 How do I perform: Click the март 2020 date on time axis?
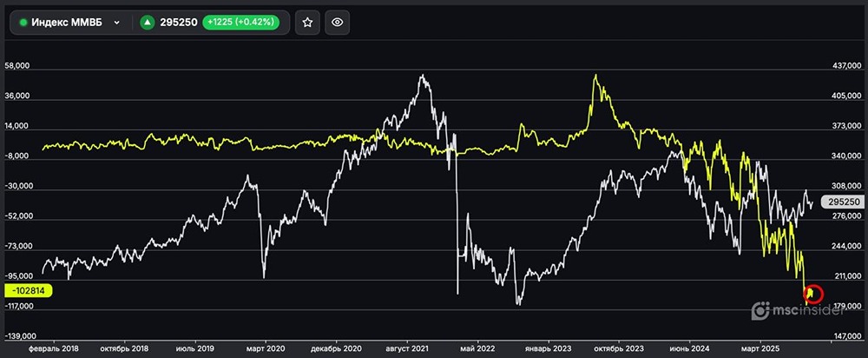[266, 349]
